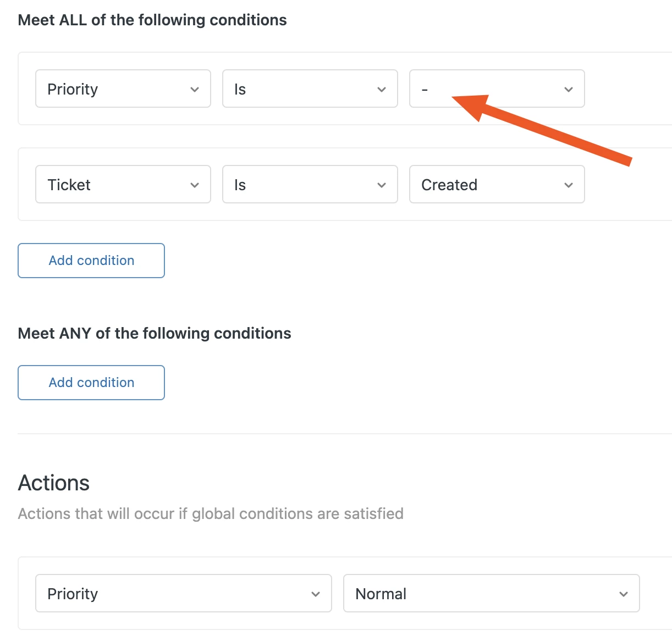Add condition under Meet ANY conditions
This screenshot has width=672, height=641.
pyautogui.click(x=91, y=383)
